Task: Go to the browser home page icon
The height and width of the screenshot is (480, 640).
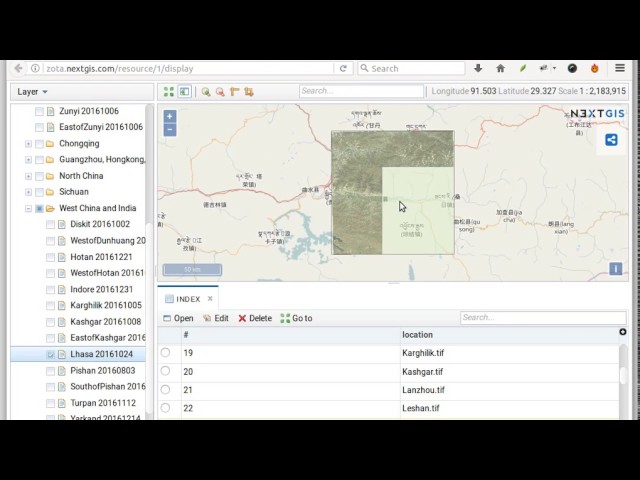Action: click(x=500, y=68)
